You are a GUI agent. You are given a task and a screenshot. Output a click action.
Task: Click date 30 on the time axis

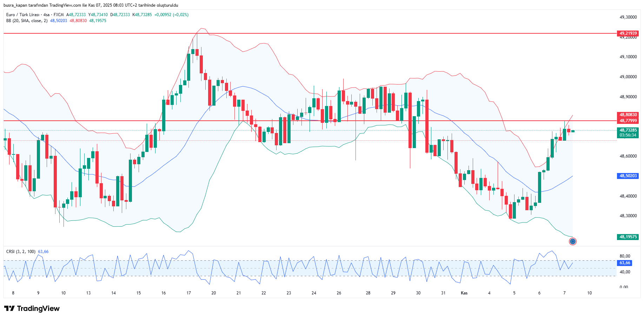click(x=418, y=293)
